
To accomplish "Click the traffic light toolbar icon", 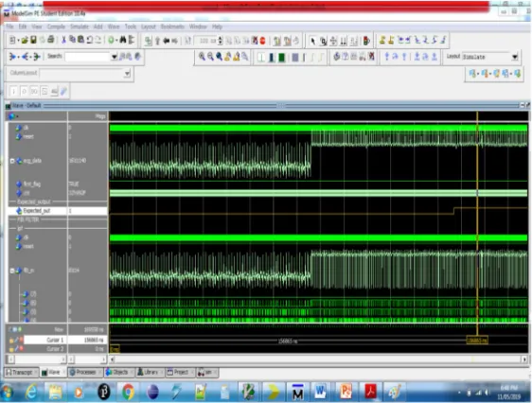I will (x=366, y=41).
